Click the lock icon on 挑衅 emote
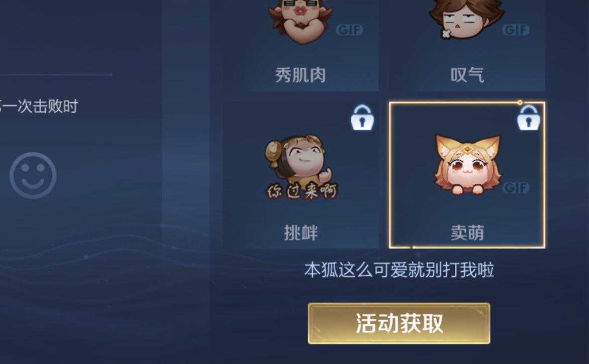589x364 pixels. [x=362, y=118]
